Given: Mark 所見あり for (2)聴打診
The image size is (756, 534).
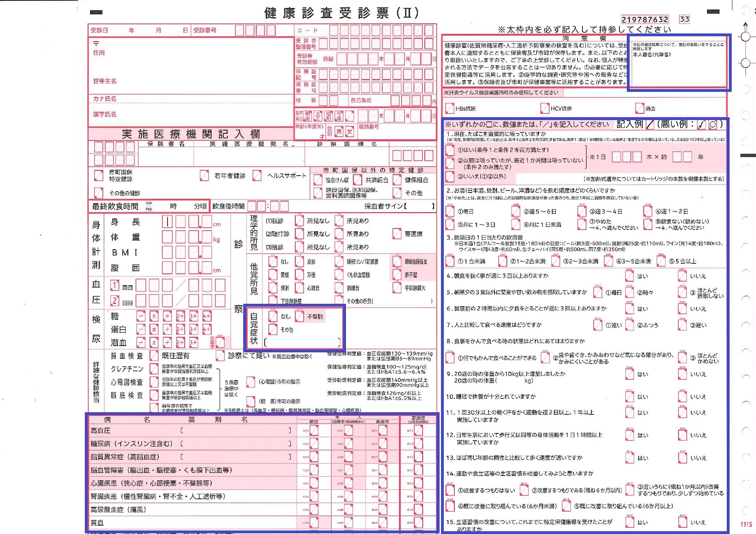Looking at the screenshot, I should (339, 233).
